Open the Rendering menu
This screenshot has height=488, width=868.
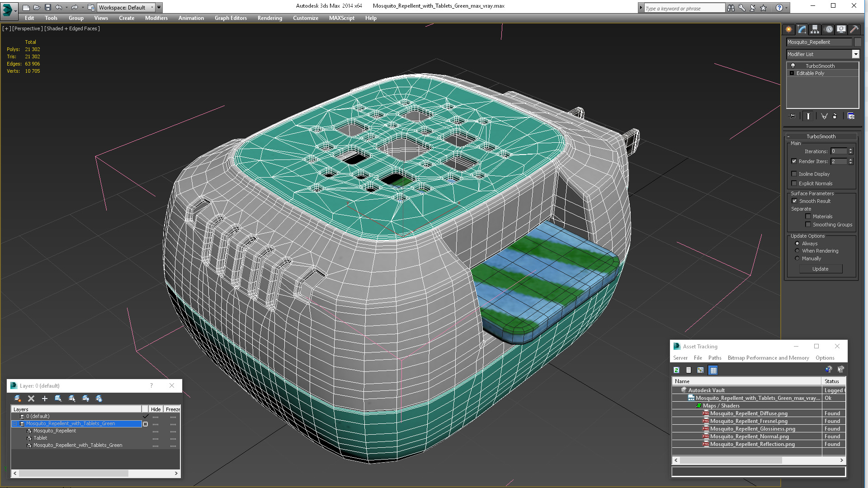pyautogui.click(x=269, y=18)
